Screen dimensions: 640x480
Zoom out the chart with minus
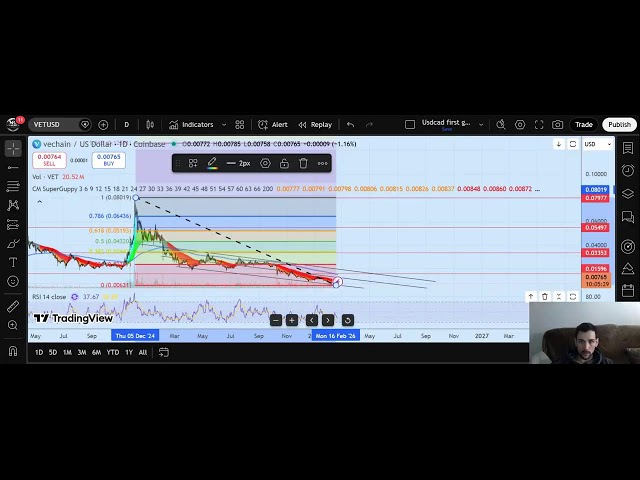(x=276, y=320)
